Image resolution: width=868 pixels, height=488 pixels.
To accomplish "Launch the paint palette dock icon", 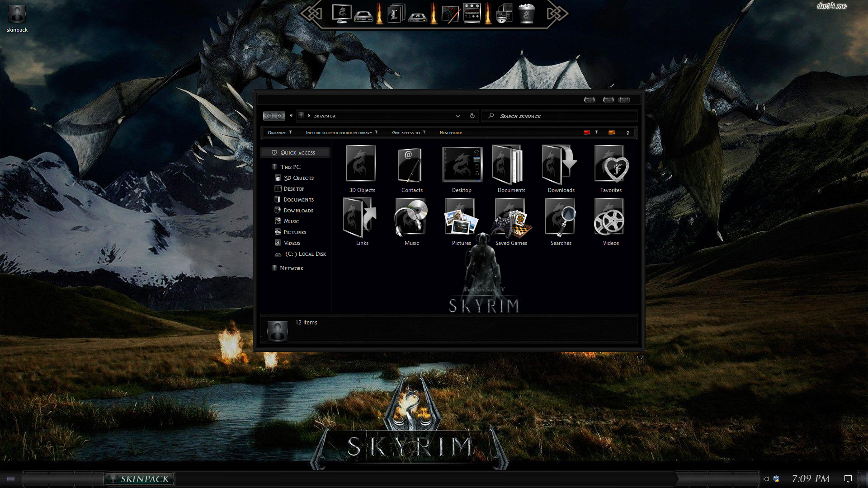I will click(450, 14).
